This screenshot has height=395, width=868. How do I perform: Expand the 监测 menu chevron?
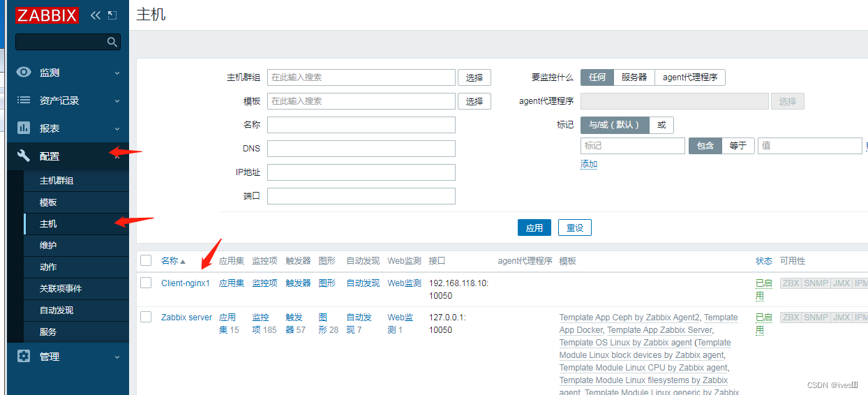(117, 73)
